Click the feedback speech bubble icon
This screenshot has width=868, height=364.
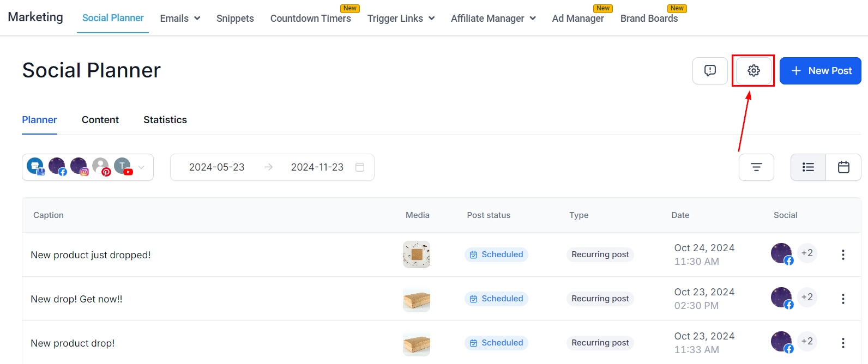(x=710, y=71)
